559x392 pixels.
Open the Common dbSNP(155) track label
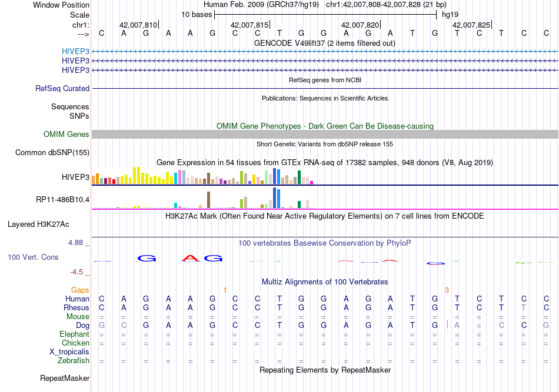tap(52, 152)
